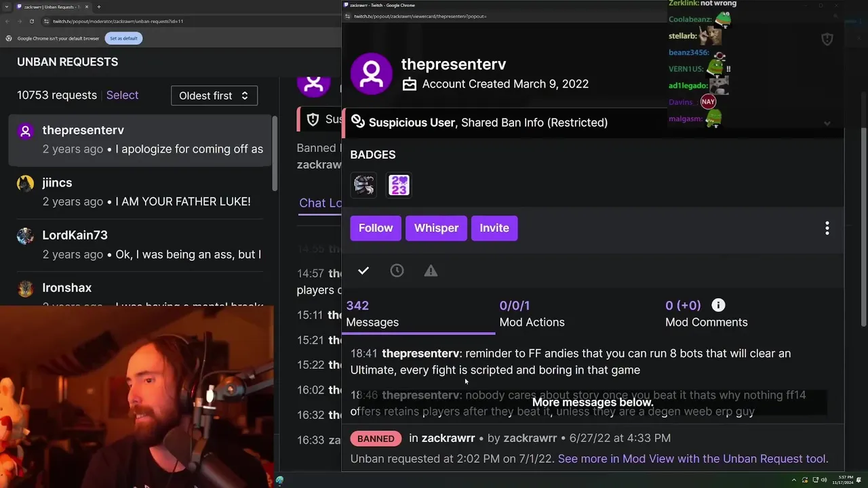Image resolution: width=868 pixels, height=488 pixels.
Task: Click shield icon in unban request detail banner
Action: (313, 120)
